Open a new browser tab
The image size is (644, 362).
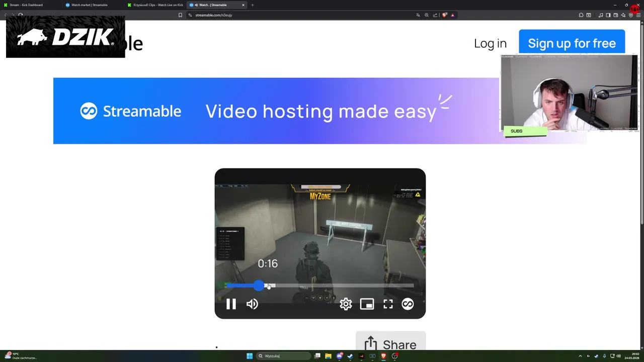253,5
